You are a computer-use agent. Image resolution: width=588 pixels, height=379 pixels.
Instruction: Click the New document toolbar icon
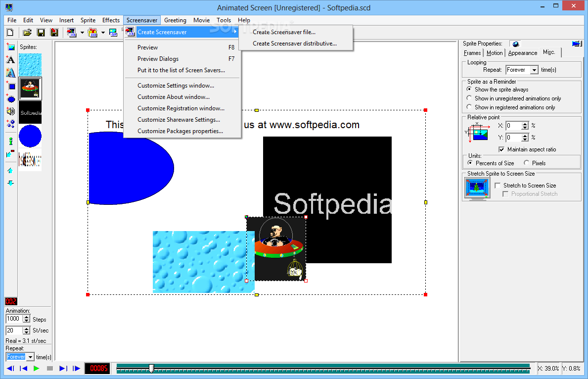(10, 33)
